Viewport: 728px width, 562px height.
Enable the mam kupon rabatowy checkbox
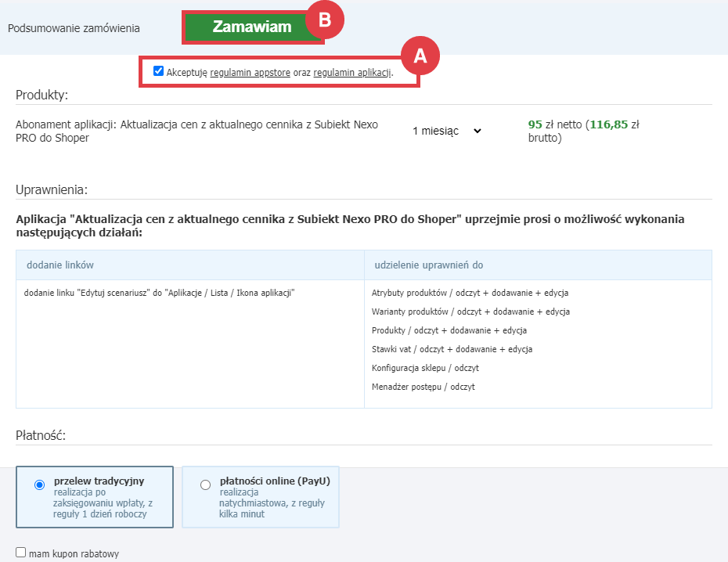pos(21,553)
